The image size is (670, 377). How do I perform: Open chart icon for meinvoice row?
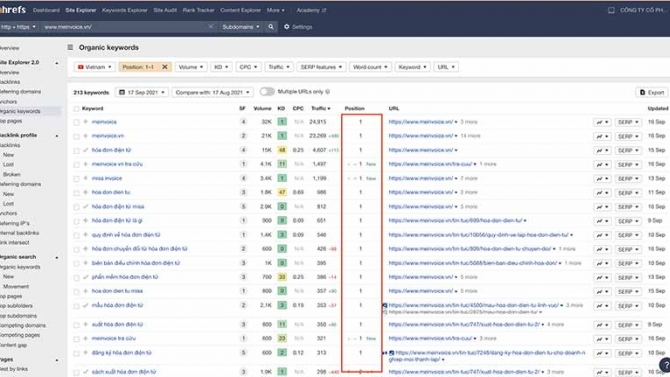[x=602, y=122]
